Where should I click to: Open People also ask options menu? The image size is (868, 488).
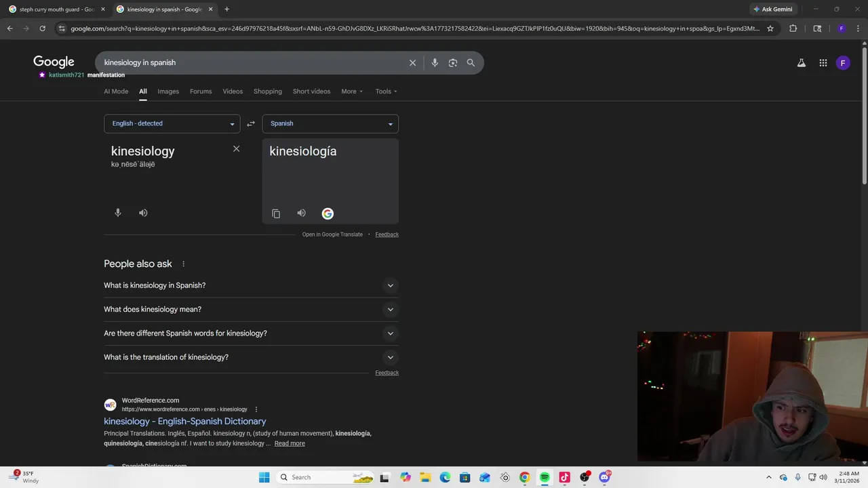pyautogui.click(x=183, y=264)
